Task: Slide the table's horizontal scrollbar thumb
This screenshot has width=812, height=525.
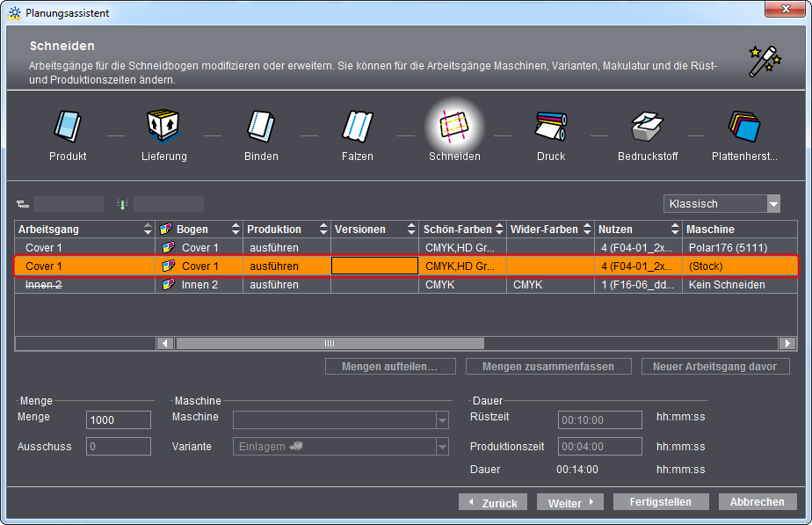Action: (x=330, y=343)
